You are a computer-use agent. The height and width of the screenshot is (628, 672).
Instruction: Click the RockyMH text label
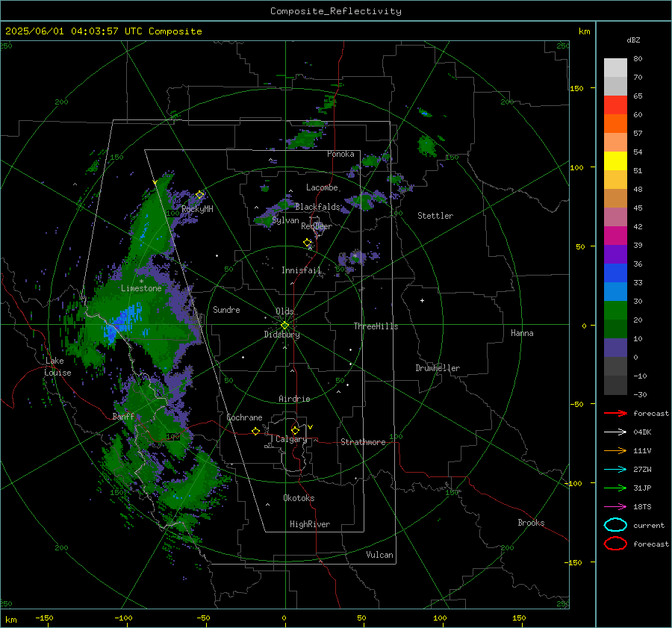click(197, 209)
